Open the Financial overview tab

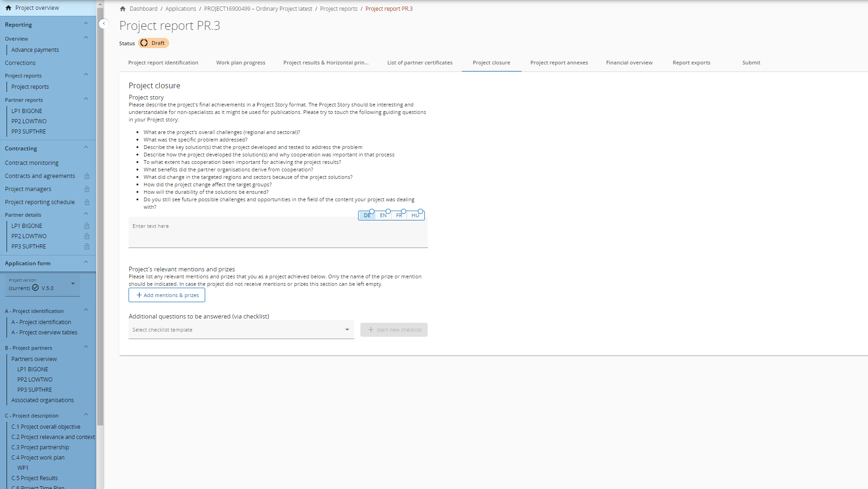tap(629, 63)
